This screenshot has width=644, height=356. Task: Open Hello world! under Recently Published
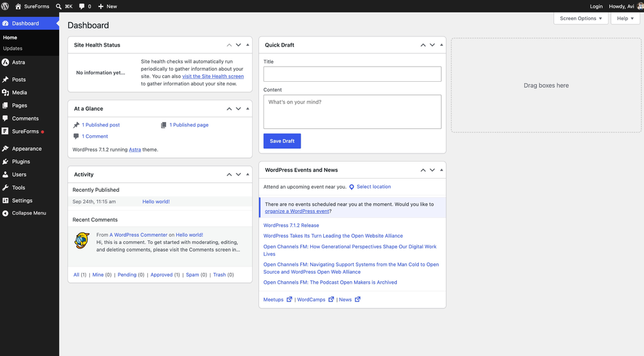click(156, 202)
